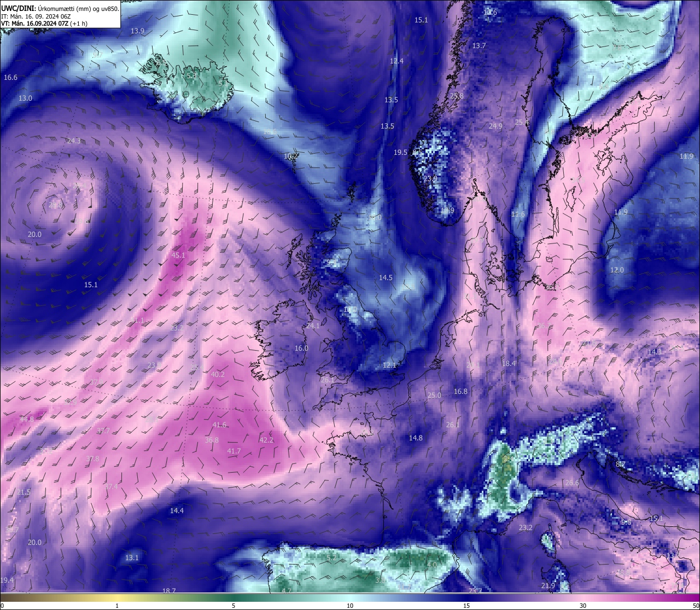
Task: Click the 26.6 value over Italy
Action: tap(572, 483)
